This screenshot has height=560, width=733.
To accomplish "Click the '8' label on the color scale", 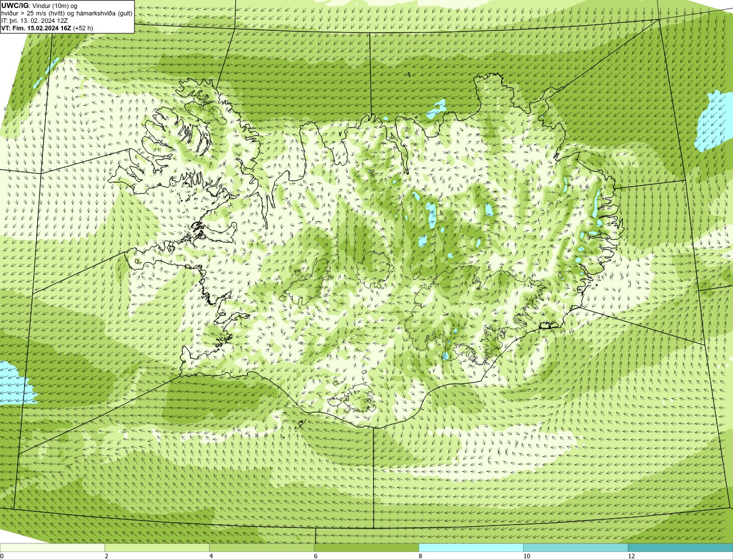I will [x=420, y=556].
